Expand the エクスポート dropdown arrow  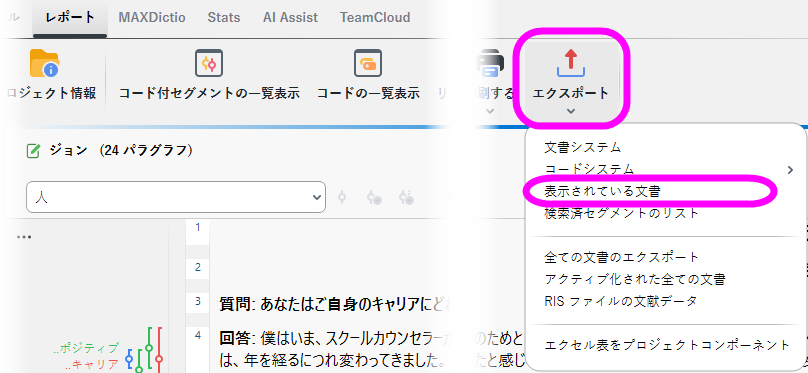point(570,111)
